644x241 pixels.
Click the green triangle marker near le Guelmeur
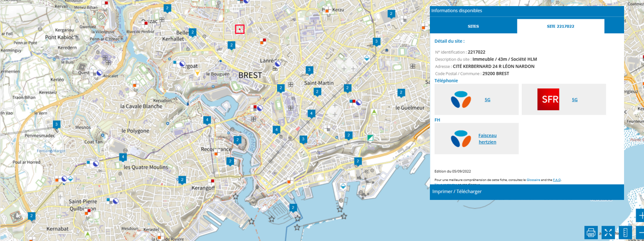[374, 112]
